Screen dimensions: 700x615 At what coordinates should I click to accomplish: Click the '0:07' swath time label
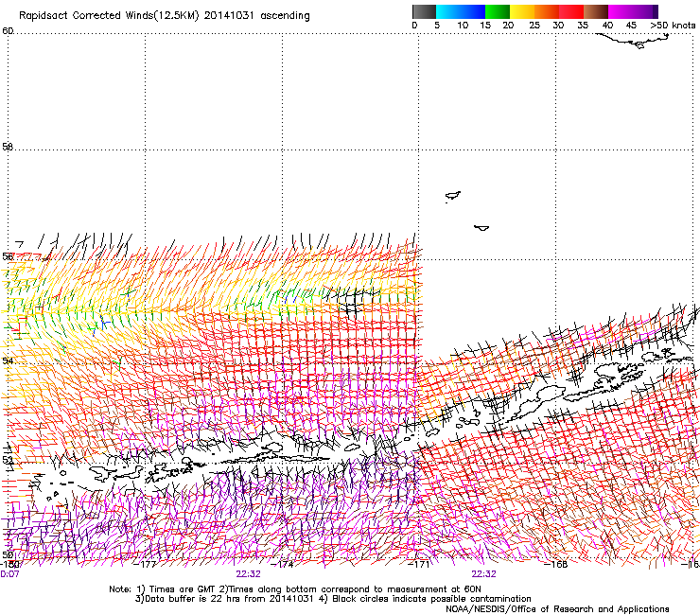pyautogui.click(x=9, y=574)
